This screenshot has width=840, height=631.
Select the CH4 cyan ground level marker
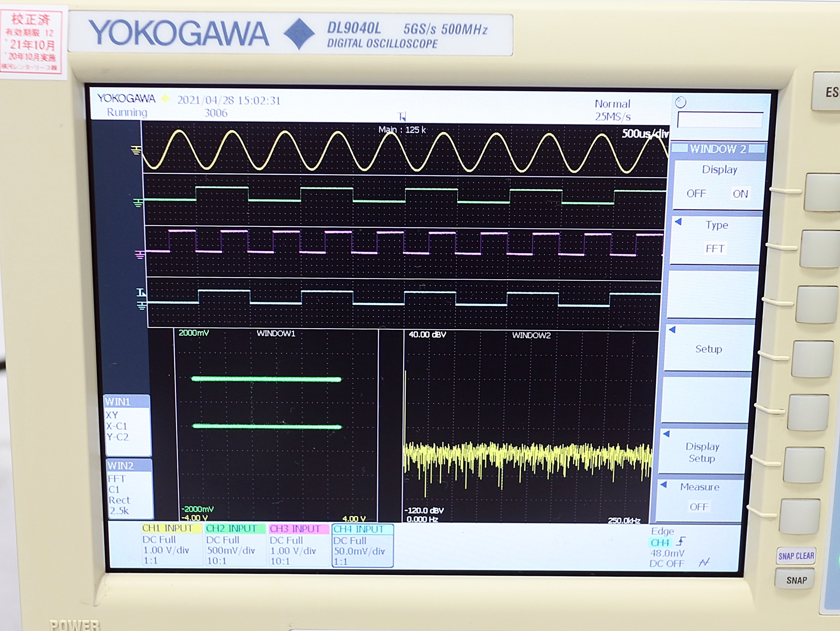click(x=142, y=305)
